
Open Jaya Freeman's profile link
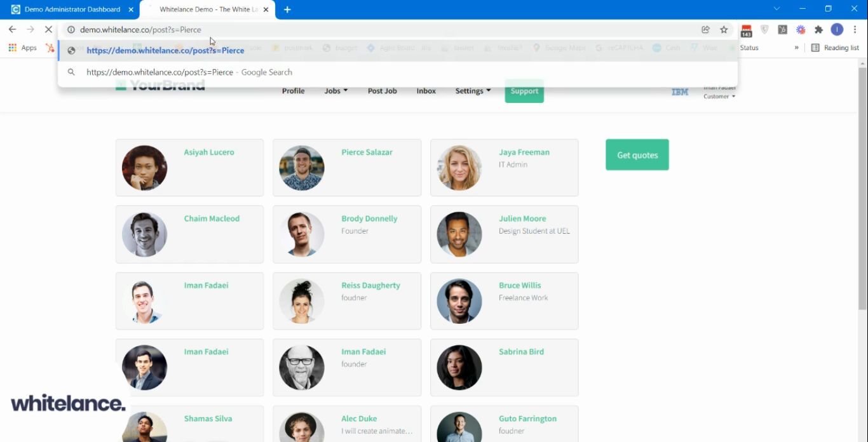pos(524,152)
